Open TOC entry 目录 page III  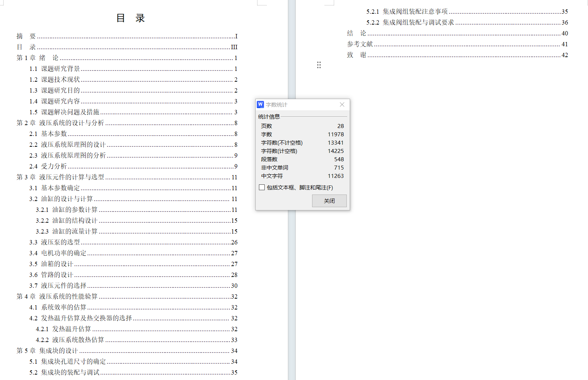tap(127, 47)
